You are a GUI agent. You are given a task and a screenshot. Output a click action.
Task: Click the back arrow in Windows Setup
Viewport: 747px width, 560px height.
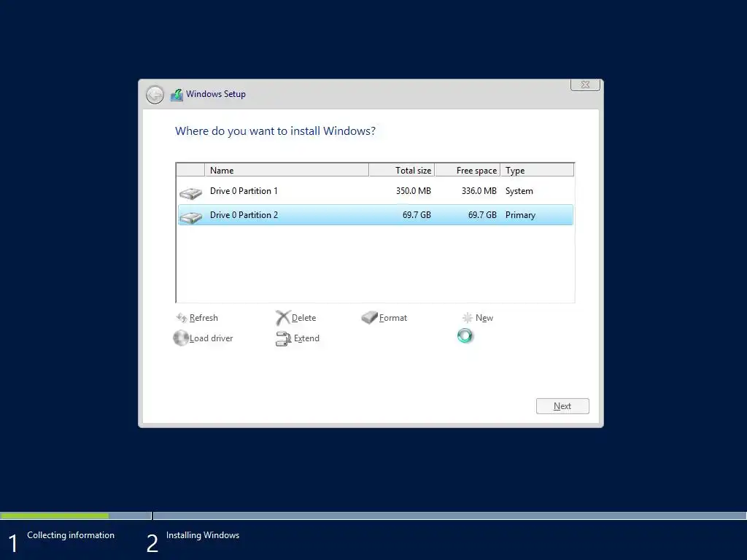(x=155, y=95)
